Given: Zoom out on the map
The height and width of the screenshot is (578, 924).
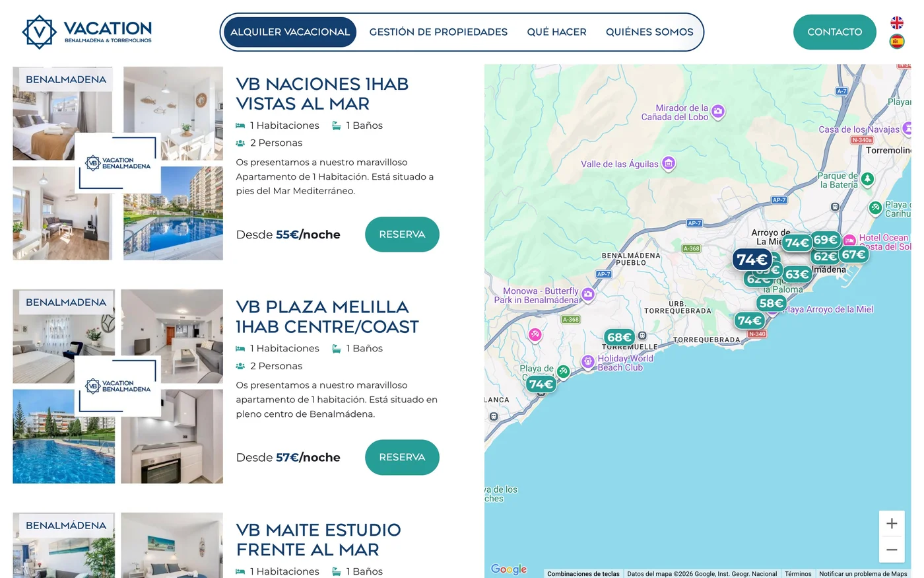Looking at the screenshot, I should [x=891, y=550].
